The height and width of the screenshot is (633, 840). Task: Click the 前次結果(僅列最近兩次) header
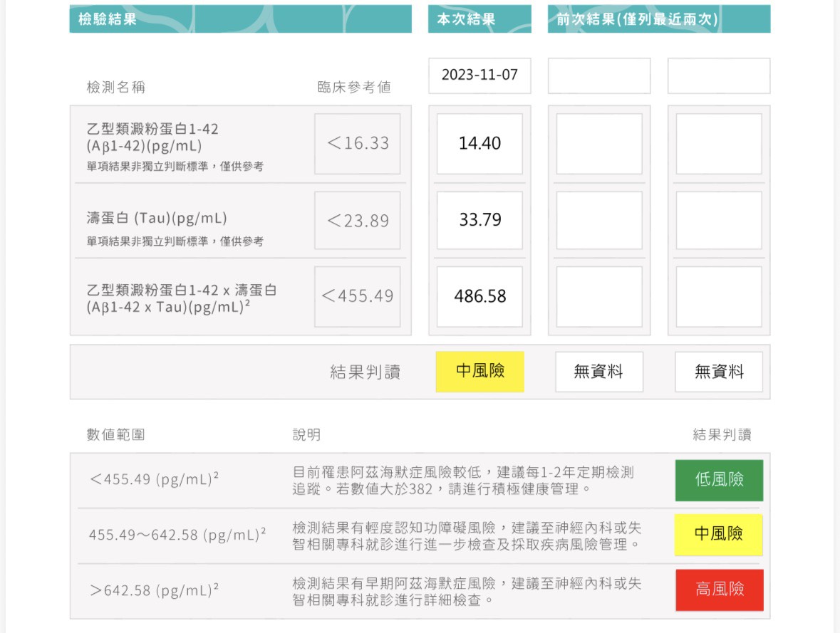pos(659,19)
